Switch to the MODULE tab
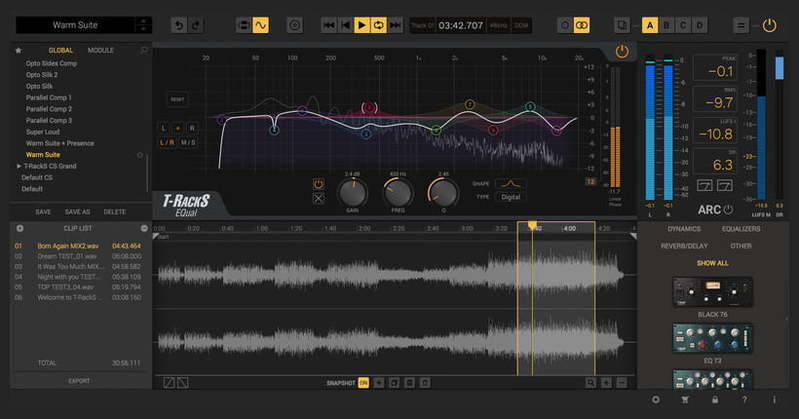This screenshot has height=419, width=799. tap(100, 49)
